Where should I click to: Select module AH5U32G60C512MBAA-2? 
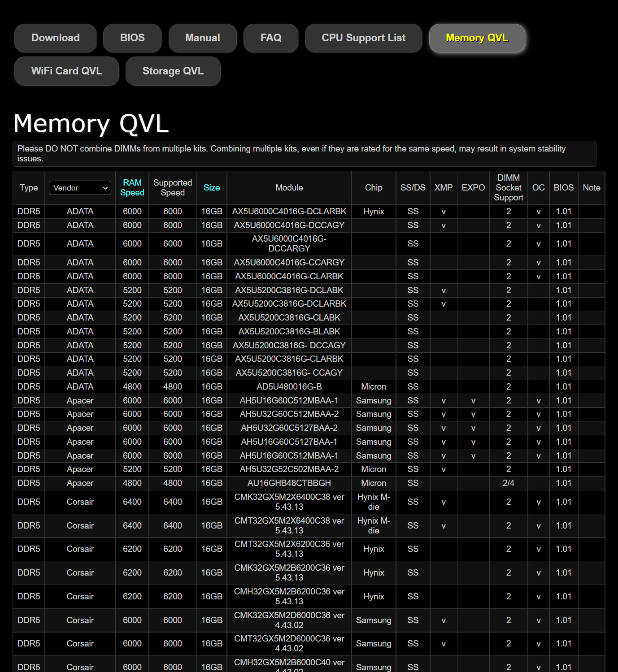(x=289, y=414)
